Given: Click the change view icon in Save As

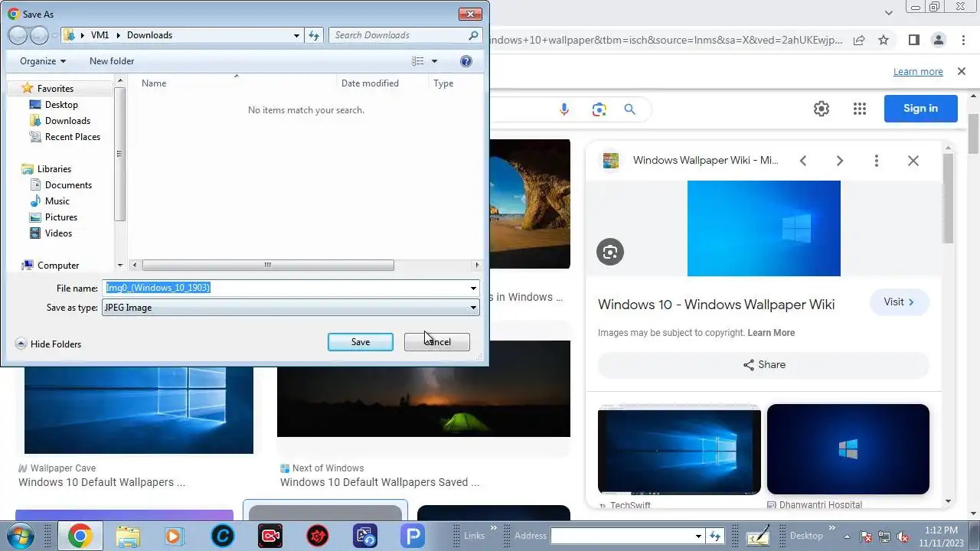Looking at the screenshot, I should [x=417, y=61].
